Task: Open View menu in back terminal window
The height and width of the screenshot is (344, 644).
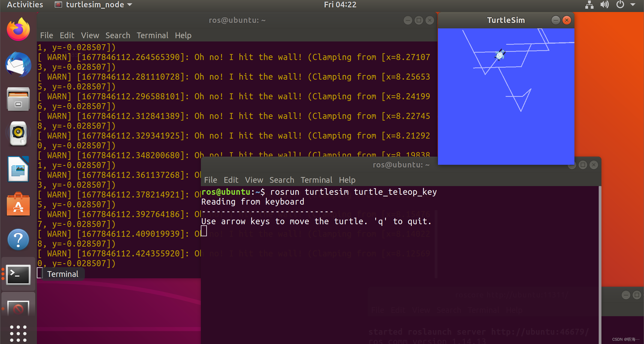Action: coord(90,35)
